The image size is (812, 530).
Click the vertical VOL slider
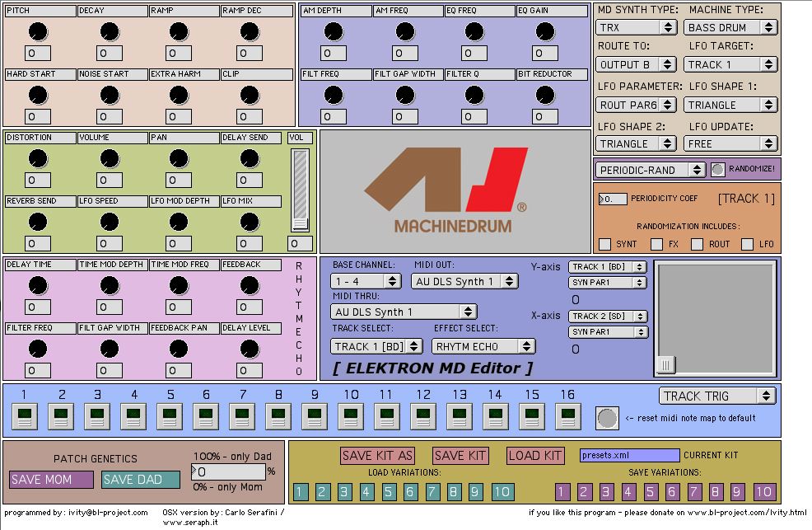coord(300,190)
